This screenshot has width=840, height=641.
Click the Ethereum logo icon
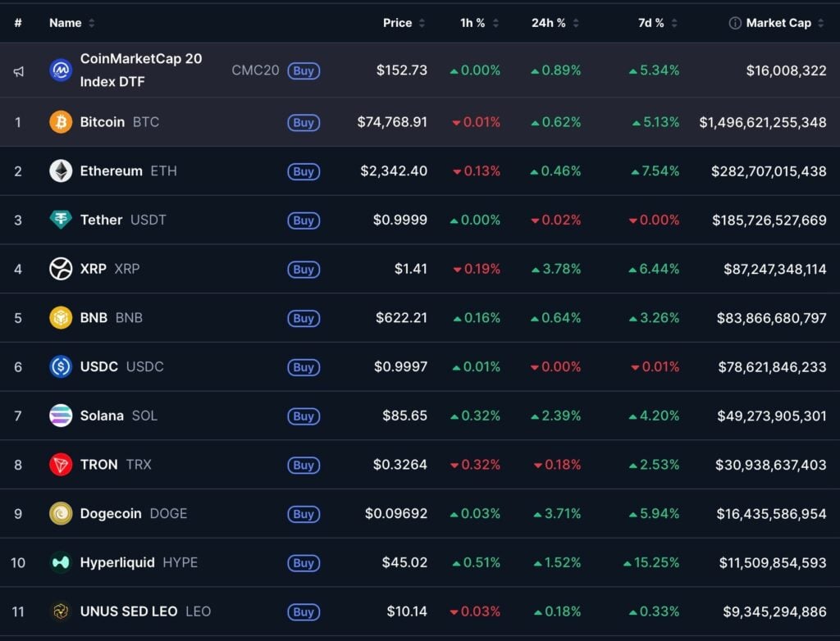61,171
